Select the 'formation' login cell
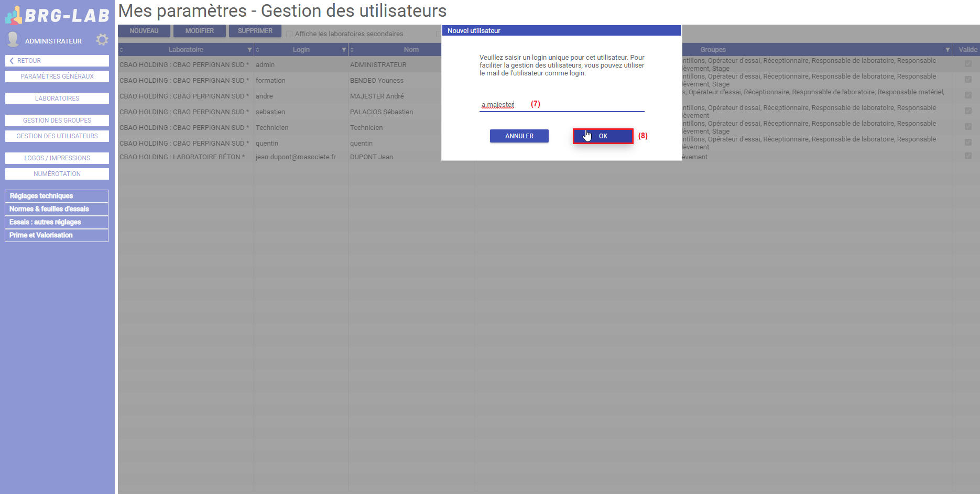The image size is (980, 494). point(301,80)
